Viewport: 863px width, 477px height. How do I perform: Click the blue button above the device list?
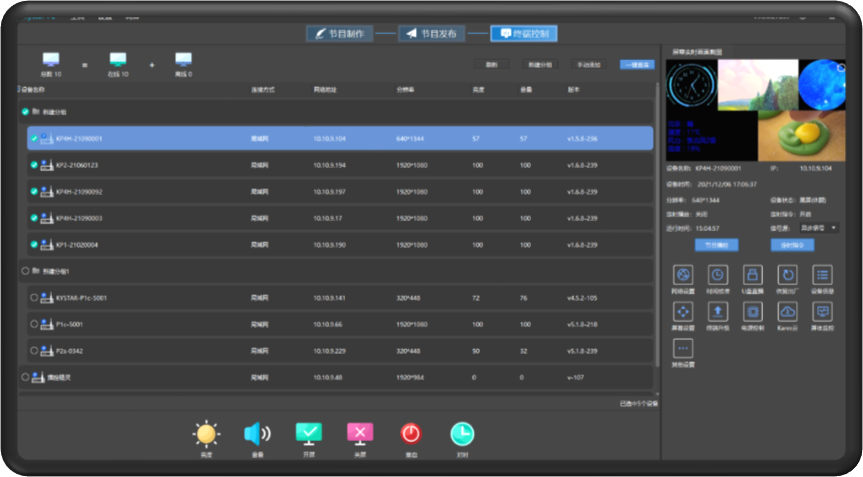point(637,64)
